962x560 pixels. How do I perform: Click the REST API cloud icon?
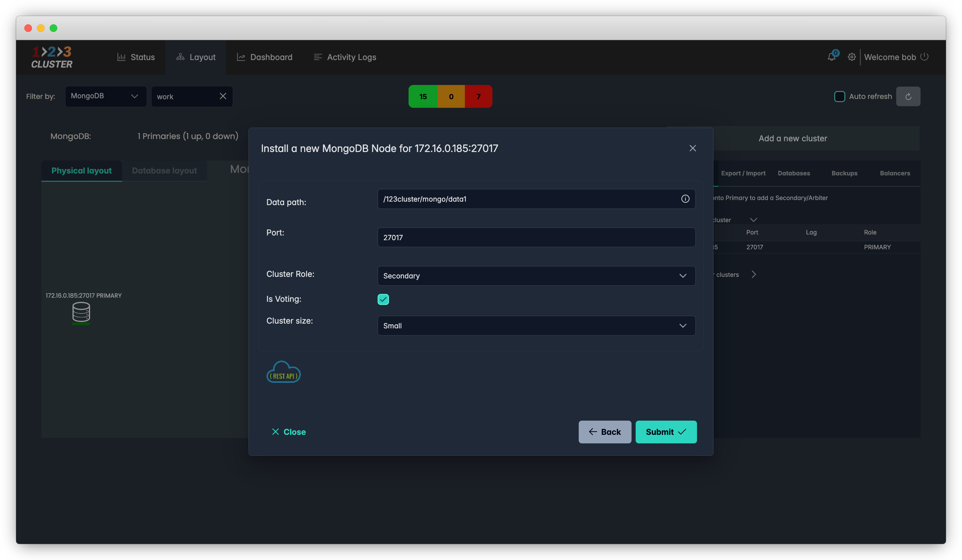pos(283,372)
